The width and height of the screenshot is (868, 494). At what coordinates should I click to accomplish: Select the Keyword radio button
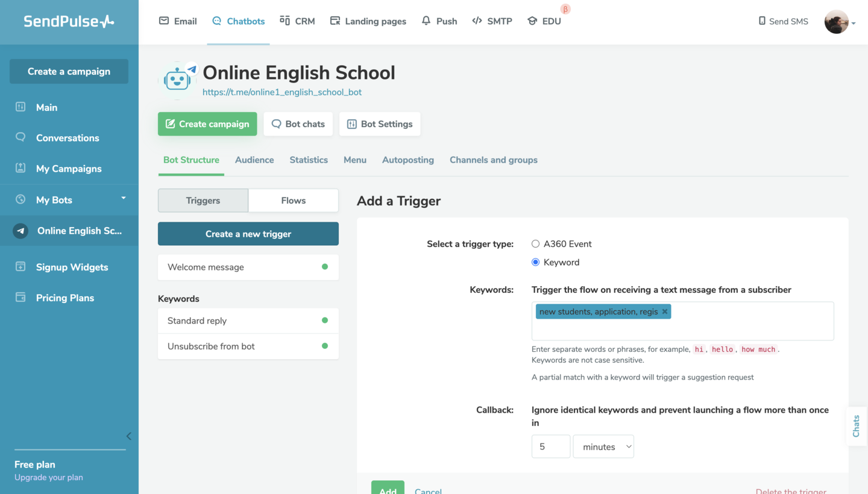pyautogui.click(x=535, y=262)
